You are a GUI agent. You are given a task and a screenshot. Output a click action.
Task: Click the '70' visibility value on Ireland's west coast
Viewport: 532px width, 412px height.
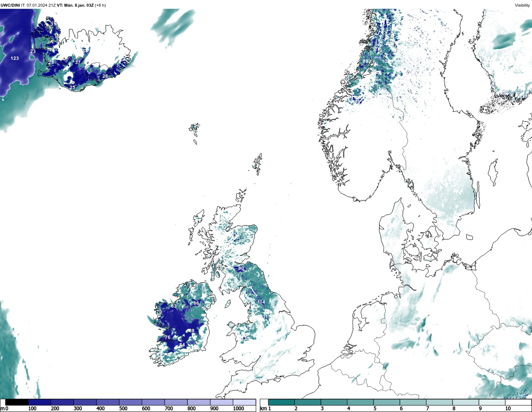pyautogui.click(x=159, y=312)
